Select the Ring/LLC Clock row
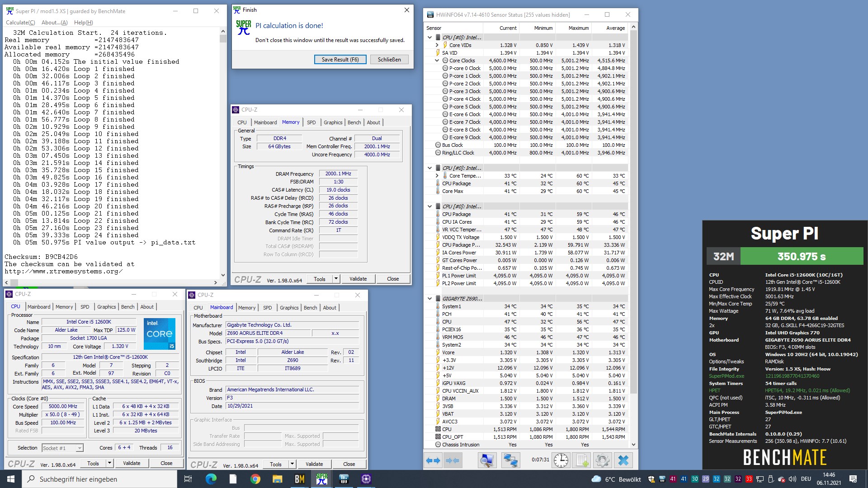 pyautogui.click(x=526, y=153)
